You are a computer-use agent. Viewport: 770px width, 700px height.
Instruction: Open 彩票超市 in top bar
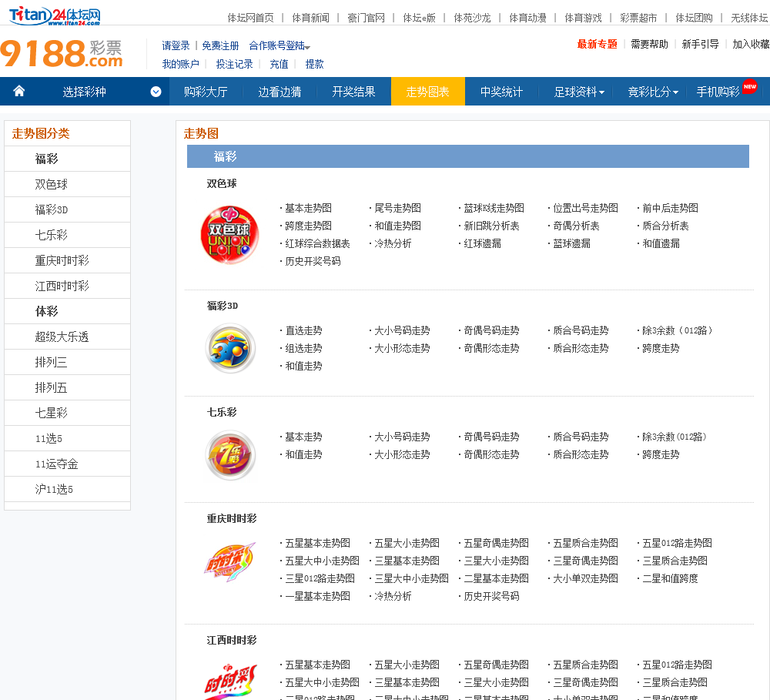[x=638, y=18]
